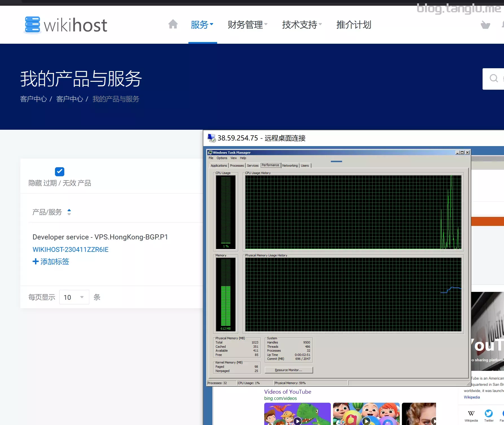Image resolution: width=504 pixels, height=425 pixels.
Task: Open the shopping basket icon
Action: coord(485,25)
